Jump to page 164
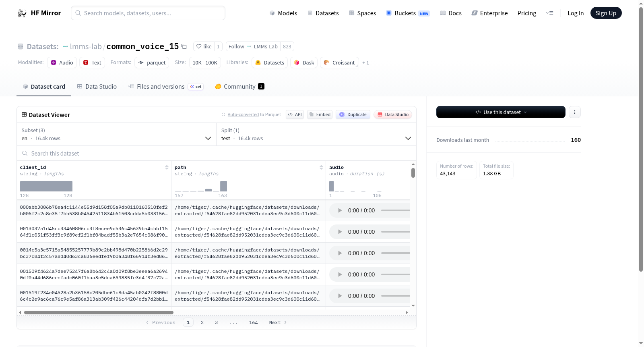 click(254, 322)
